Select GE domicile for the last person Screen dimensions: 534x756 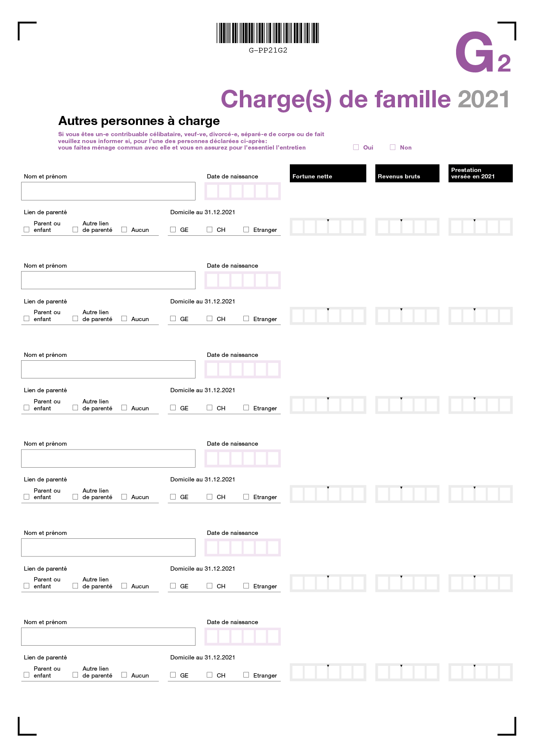(x=173, y=675)
